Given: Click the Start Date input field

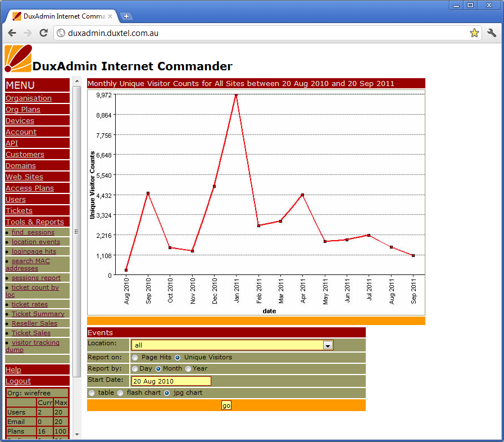Looking at the screenshot, I should 171,381.
